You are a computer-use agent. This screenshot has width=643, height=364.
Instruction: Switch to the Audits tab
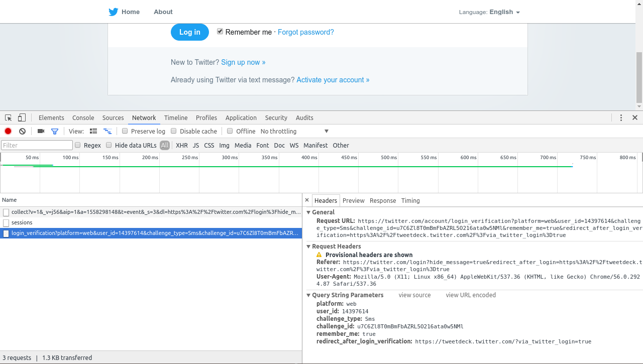(x=304, y=117)
